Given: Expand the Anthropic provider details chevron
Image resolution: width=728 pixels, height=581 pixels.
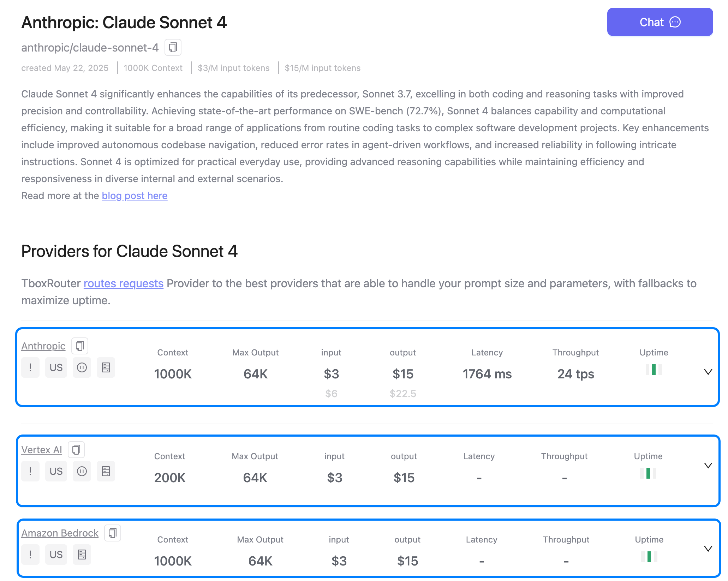Looking at the screenshot, I should tap(708, 372).
